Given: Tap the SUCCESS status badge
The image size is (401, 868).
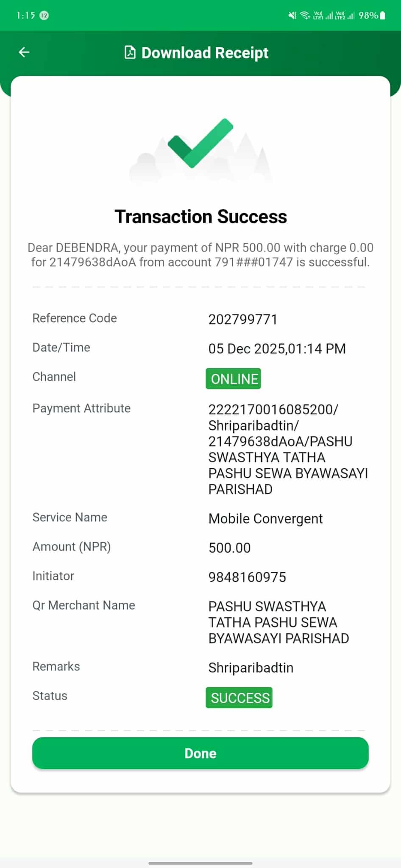Looking at the screenshot, I should (239, 698).
